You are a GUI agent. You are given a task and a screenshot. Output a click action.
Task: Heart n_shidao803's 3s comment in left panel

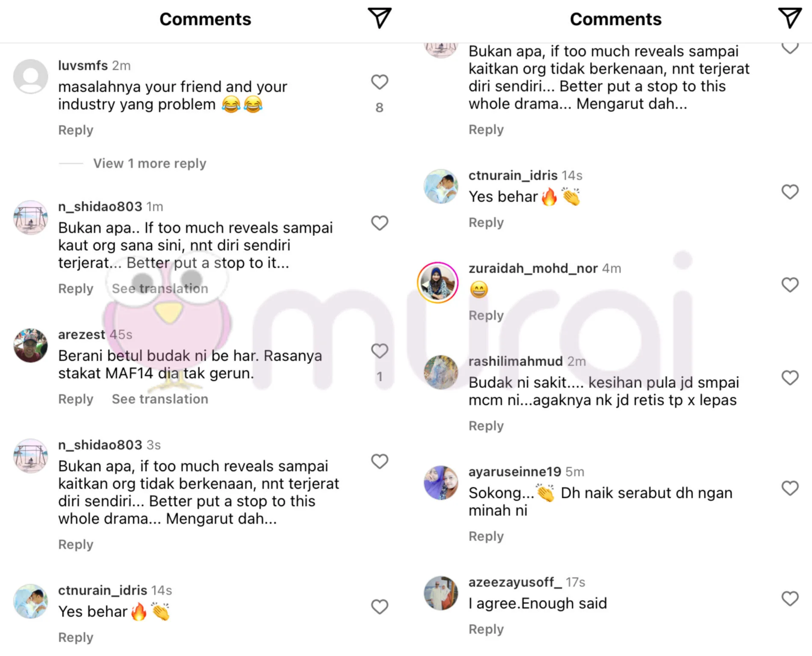point(380,462)
